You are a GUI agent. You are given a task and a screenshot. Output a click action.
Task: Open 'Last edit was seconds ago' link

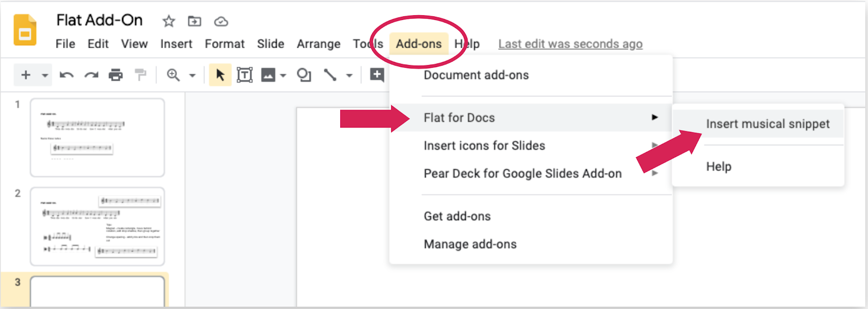[570, 44]
